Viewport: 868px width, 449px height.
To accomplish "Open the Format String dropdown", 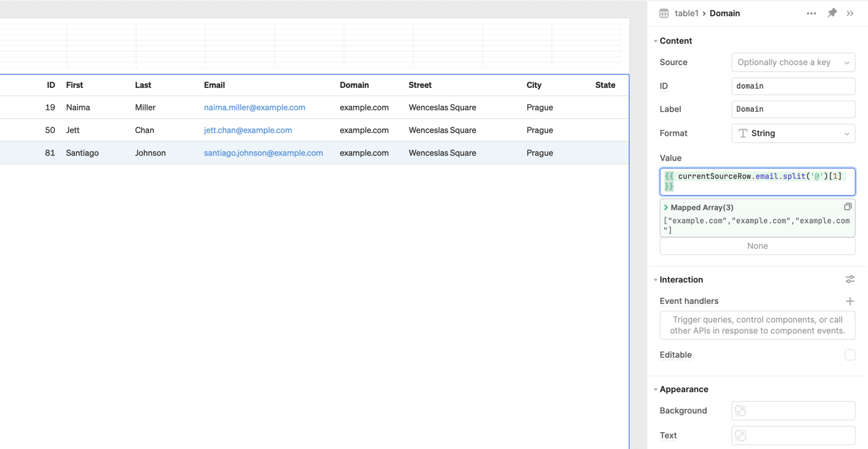I will pos(793,133).
